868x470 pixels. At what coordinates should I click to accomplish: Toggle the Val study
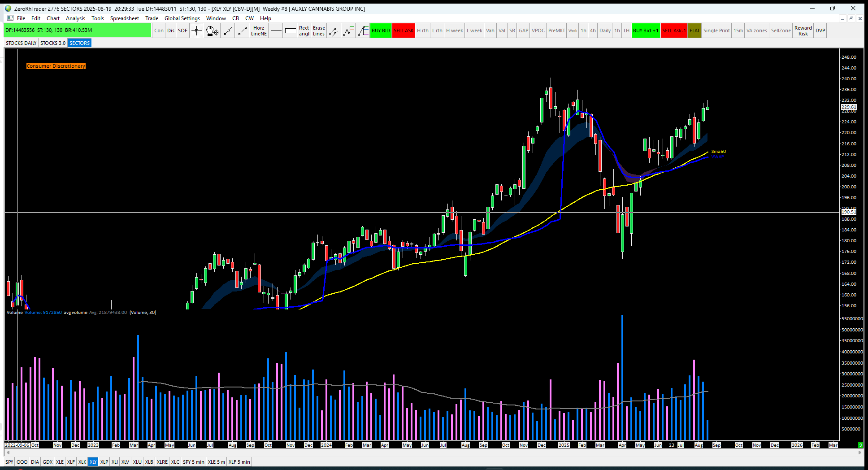[x=502, y=30]
